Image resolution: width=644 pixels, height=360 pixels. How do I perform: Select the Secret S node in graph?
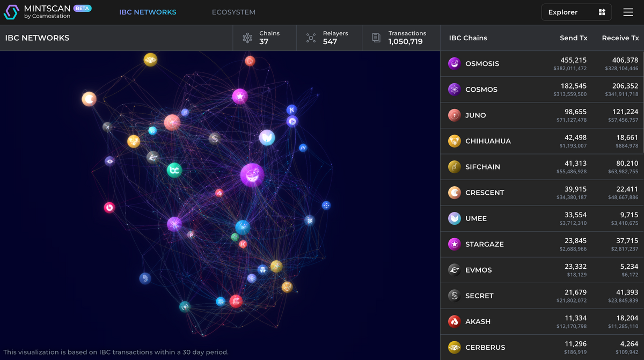click(215, 138)
